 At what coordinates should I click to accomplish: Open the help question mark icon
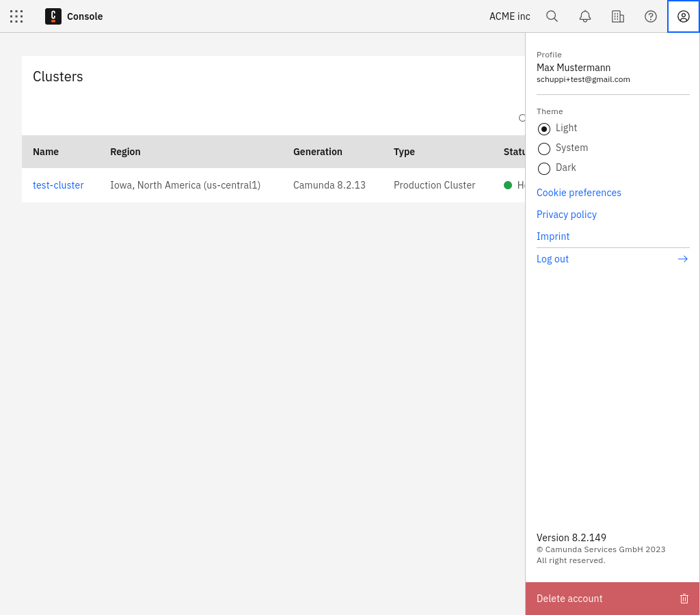651,16
